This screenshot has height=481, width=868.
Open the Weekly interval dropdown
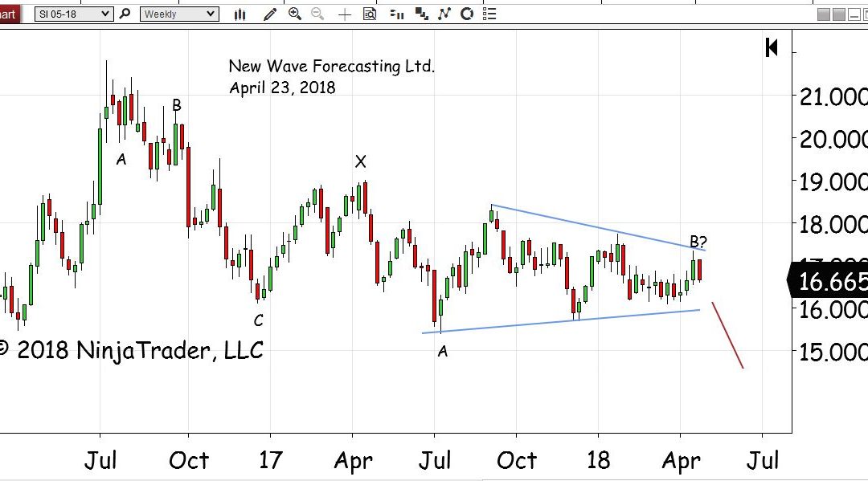tap(178, 14)
